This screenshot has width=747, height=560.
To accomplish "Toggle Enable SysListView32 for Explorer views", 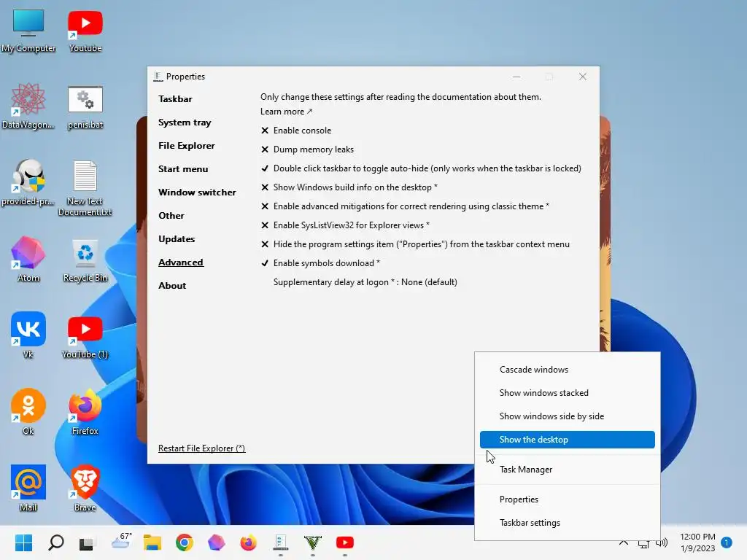I will [345, 225].
